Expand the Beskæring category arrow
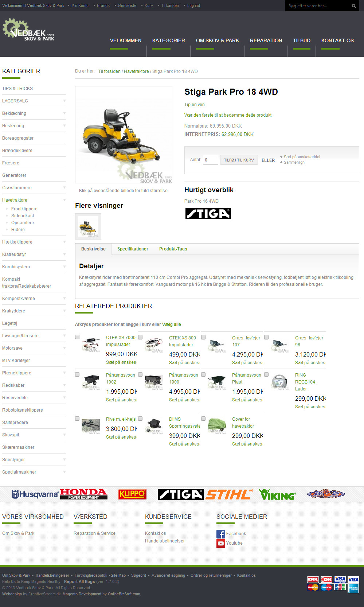This screenshot has height=607, width=364. tap(64, 125)
